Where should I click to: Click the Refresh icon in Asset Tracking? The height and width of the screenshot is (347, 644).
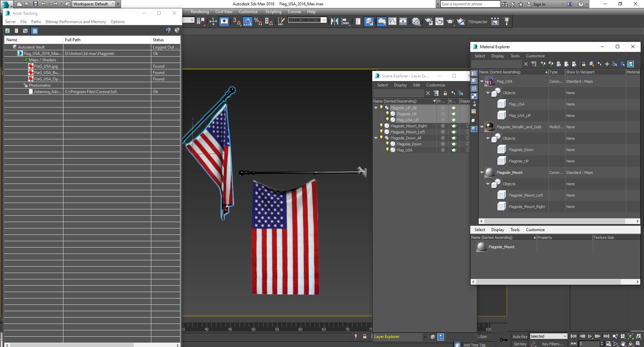8,31
